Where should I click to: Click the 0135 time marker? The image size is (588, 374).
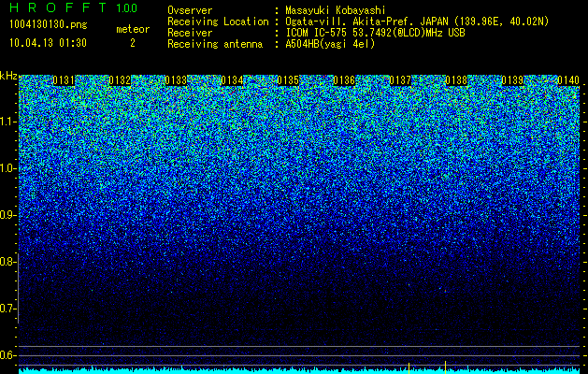pos(288,80)
